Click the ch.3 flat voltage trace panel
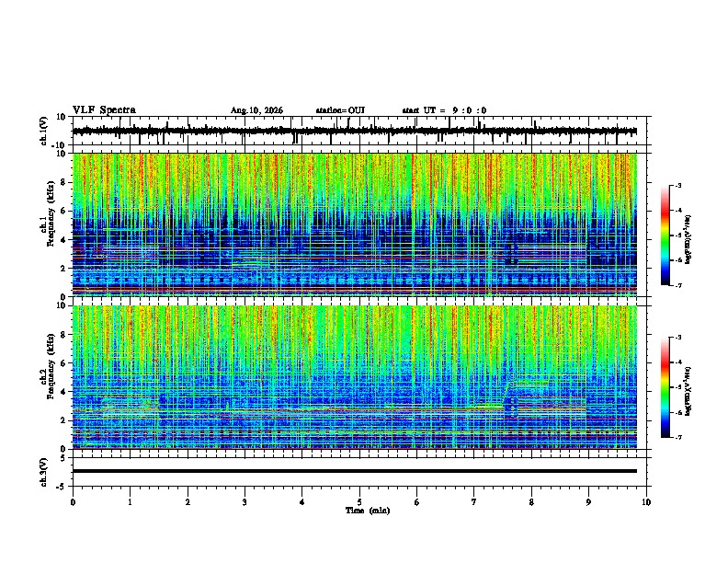 (x=361, y=472)
